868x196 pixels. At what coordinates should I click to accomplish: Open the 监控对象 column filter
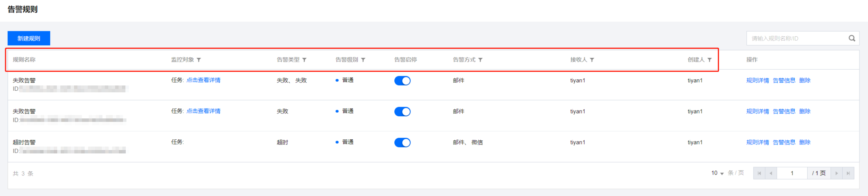[199, 60]
